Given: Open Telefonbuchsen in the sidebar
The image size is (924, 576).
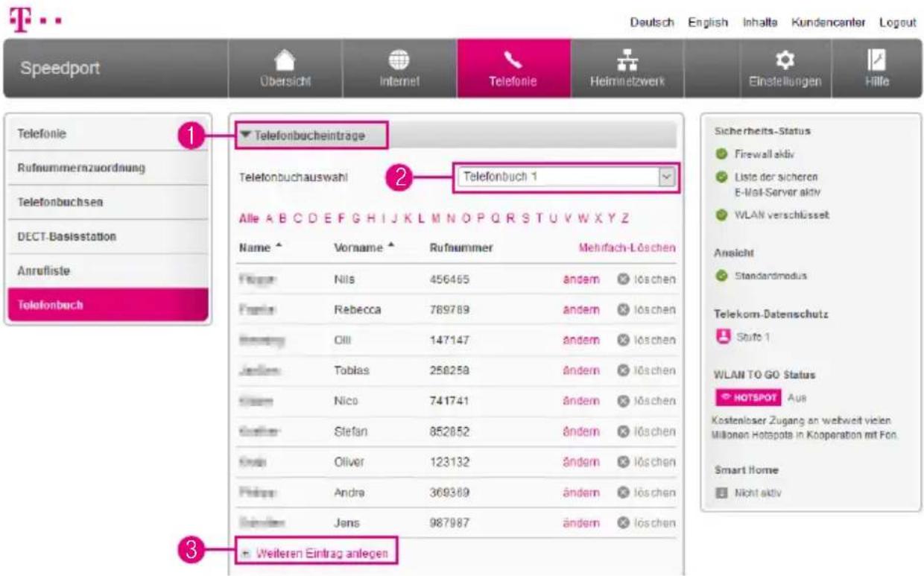Looking at the screenshot, I should tap(107, 203).
